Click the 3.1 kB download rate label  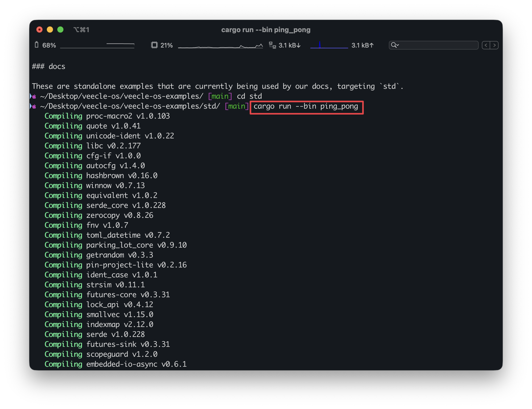289,45
